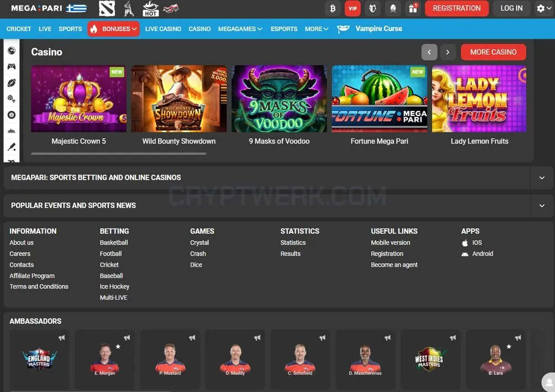Open the Bitcoin payments icon

coord(332,8)
